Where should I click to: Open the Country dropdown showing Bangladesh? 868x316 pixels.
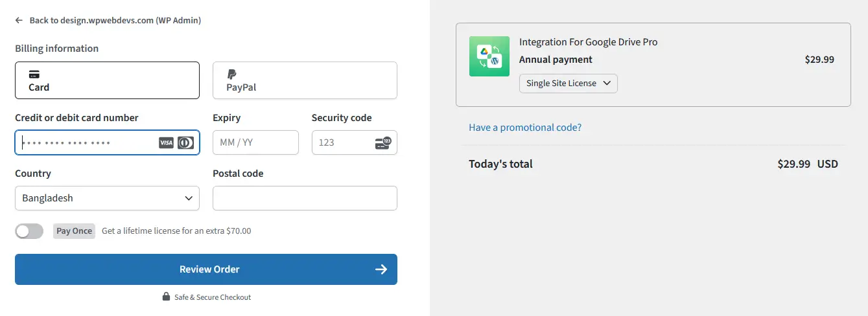tap(107, 198)
